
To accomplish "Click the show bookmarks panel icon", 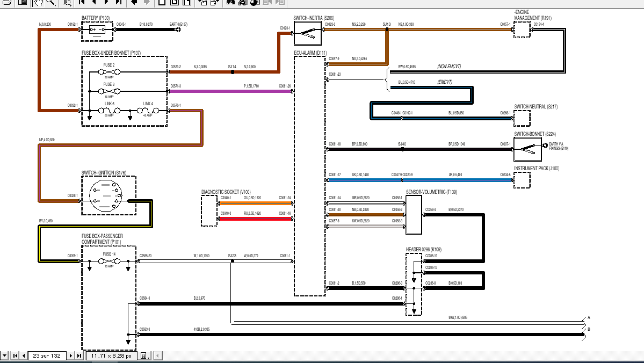I will [23, 3].
